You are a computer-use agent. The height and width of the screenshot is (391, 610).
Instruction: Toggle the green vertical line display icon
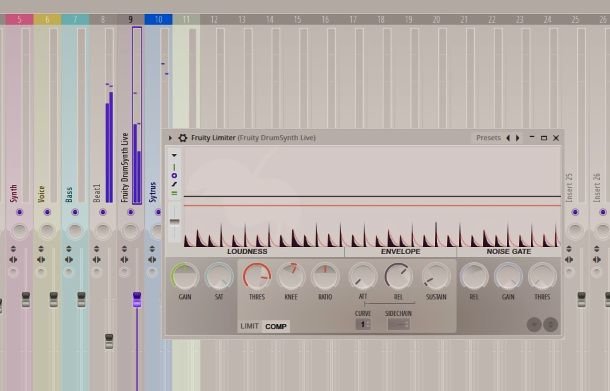pos(174,167)
